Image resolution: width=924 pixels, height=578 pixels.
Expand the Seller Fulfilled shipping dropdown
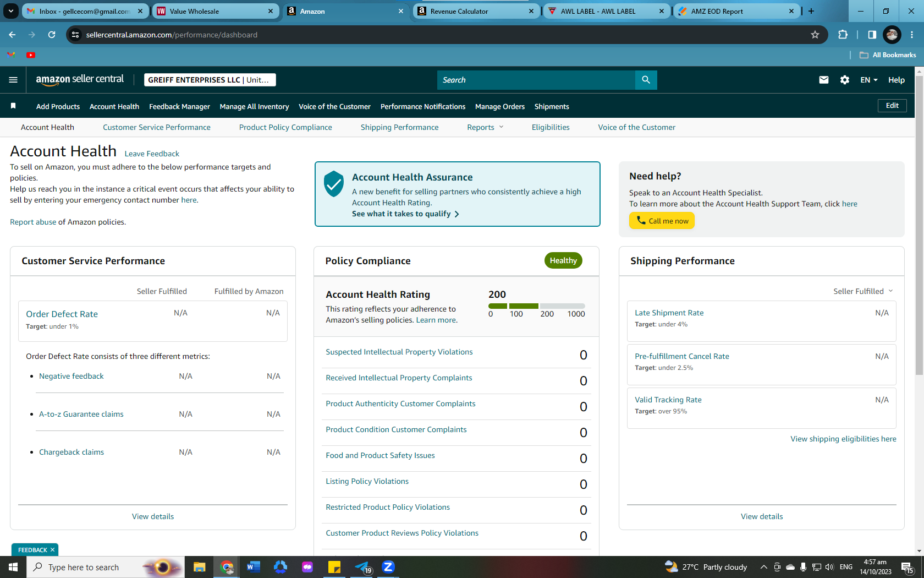863,291
